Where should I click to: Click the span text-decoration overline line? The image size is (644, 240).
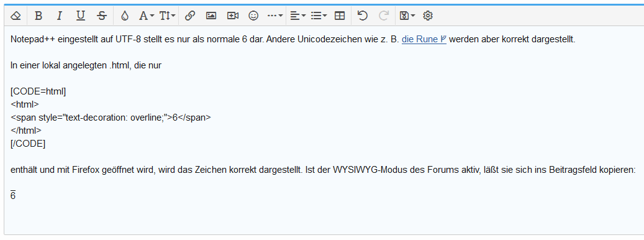[111, 118]
